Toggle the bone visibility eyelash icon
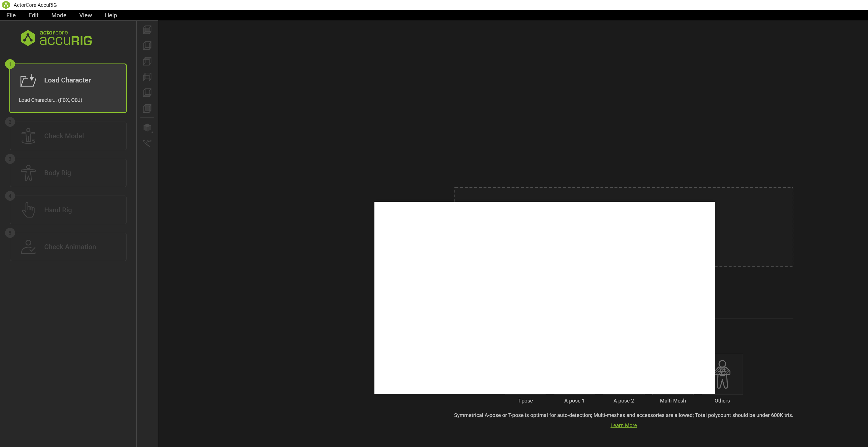 [147, 143]
